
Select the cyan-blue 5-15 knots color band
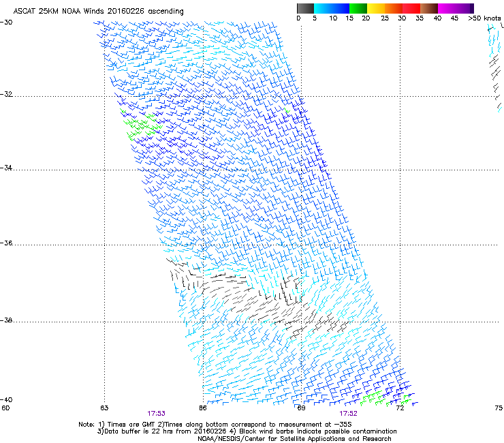coord(332,8)
